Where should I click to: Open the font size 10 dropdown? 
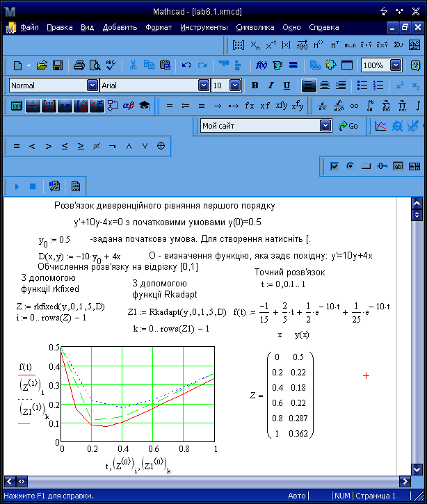click(235, 86)
